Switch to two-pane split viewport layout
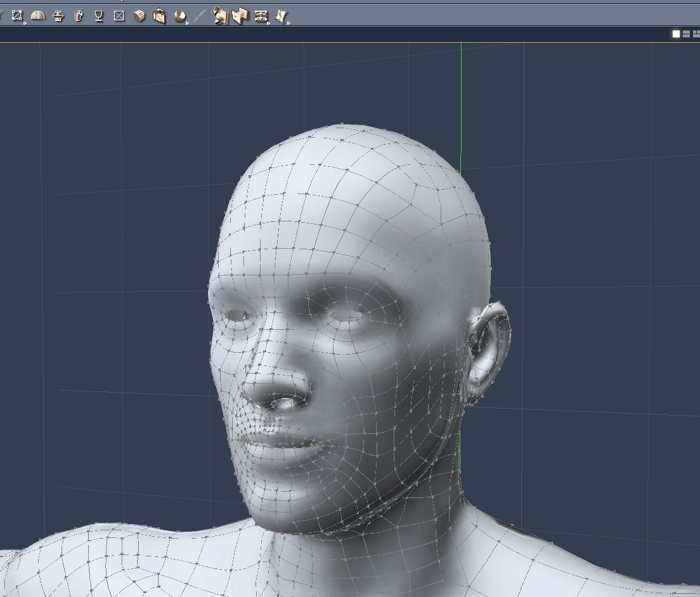 click(686, 34)
